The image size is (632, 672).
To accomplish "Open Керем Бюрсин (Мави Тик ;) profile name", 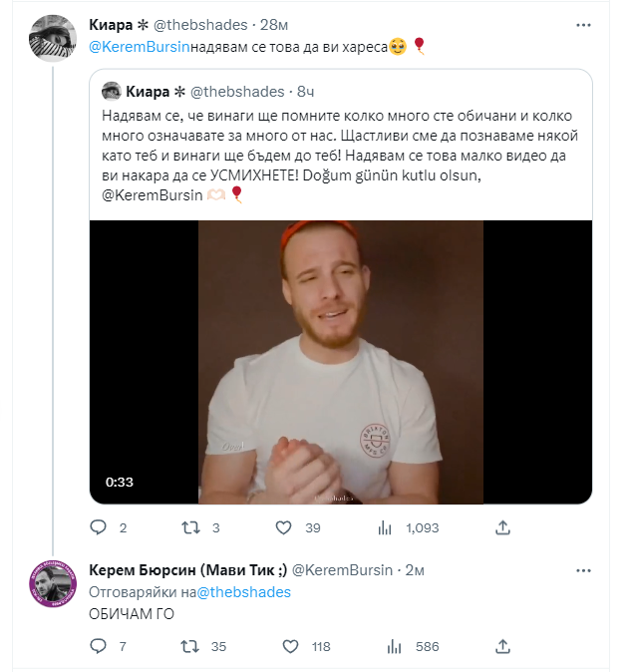I will click(x=187, y=570).
